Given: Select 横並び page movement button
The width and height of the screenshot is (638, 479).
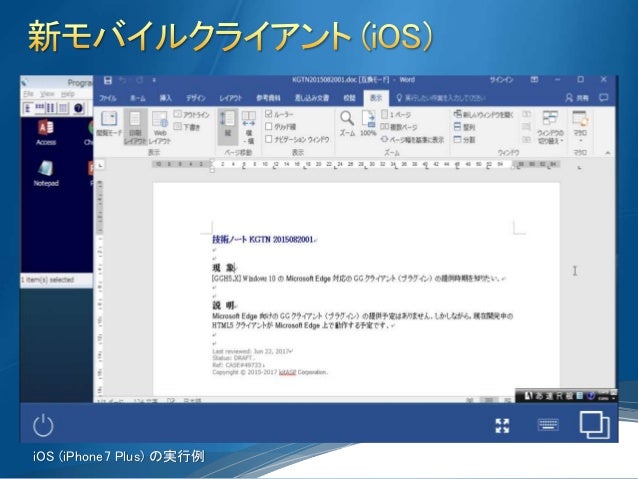Looking at the screenshot, I should (x=249, y=127).
